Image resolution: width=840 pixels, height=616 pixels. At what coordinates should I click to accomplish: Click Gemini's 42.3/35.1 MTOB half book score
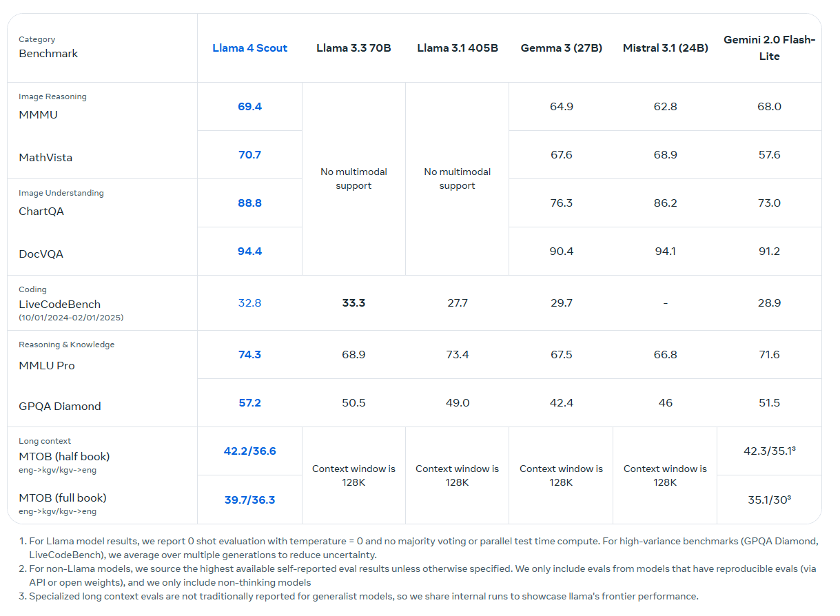[769, 451]
